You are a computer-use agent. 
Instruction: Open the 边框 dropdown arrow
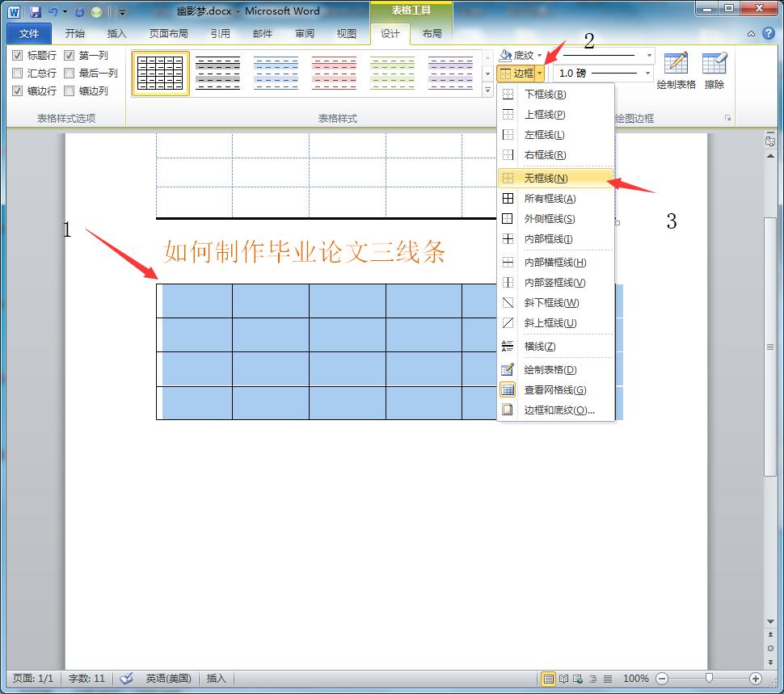tap(539, 74)
